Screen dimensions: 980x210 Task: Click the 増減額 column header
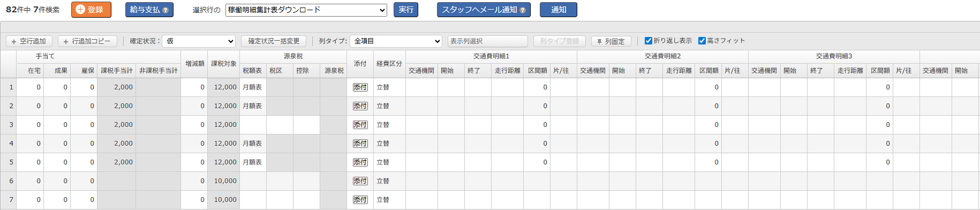(x=194, y=64)
